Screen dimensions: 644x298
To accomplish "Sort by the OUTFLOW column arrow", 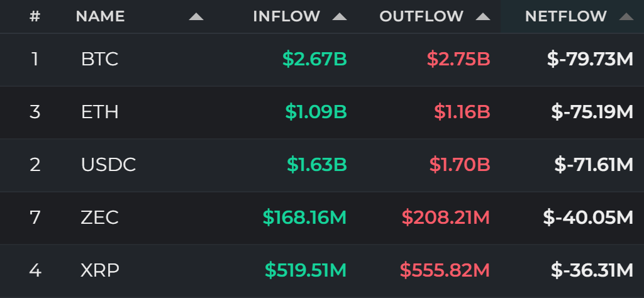I will (x=482, y=16).
